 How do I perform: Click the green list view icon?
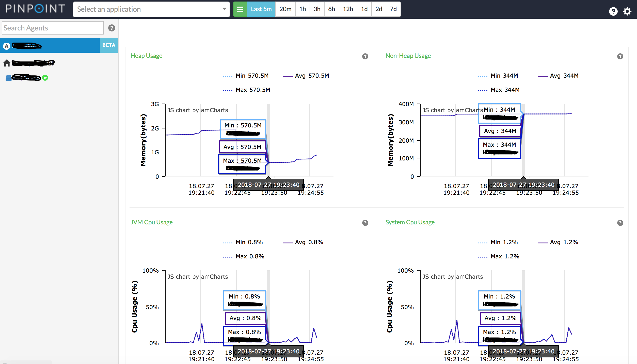tap(240, 9)
